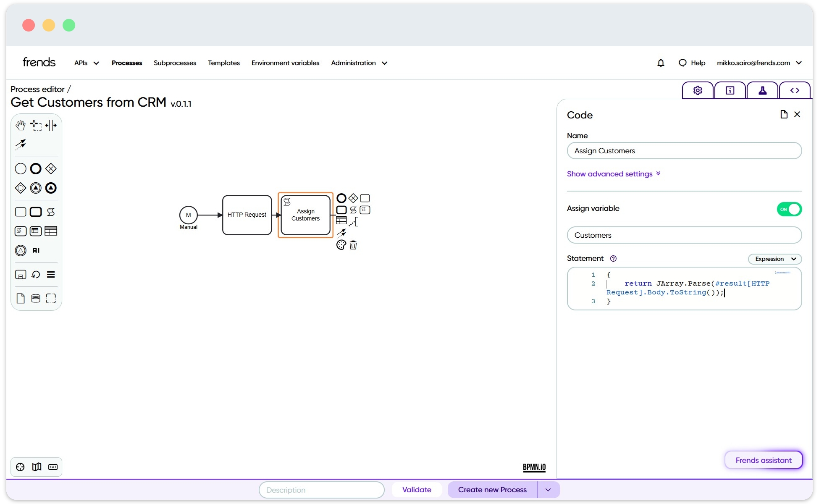Open keyboard shortcuts icon at bottom left
Image resolution: width=819 pixels, height=504 pixels.
click(x=53, y=467)
